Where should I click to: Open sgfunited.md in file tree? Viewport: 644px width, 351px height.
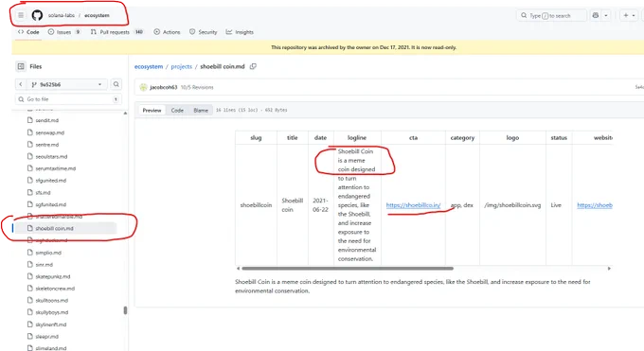click(50, 204)
